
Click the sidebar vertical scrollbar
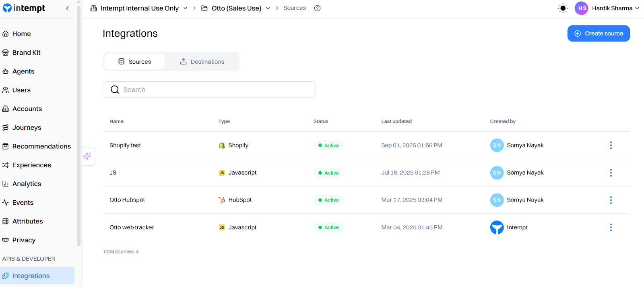coord(79,125)
